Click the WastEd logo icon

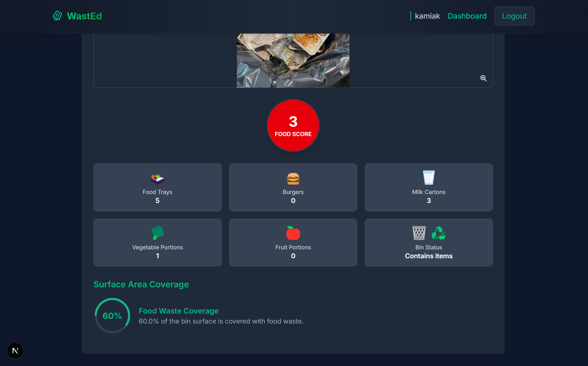[x=57, y=16]
